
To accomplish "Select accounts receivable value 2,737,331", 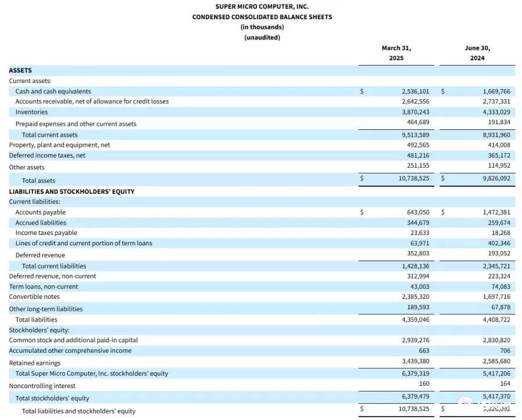I will (496, 102).
